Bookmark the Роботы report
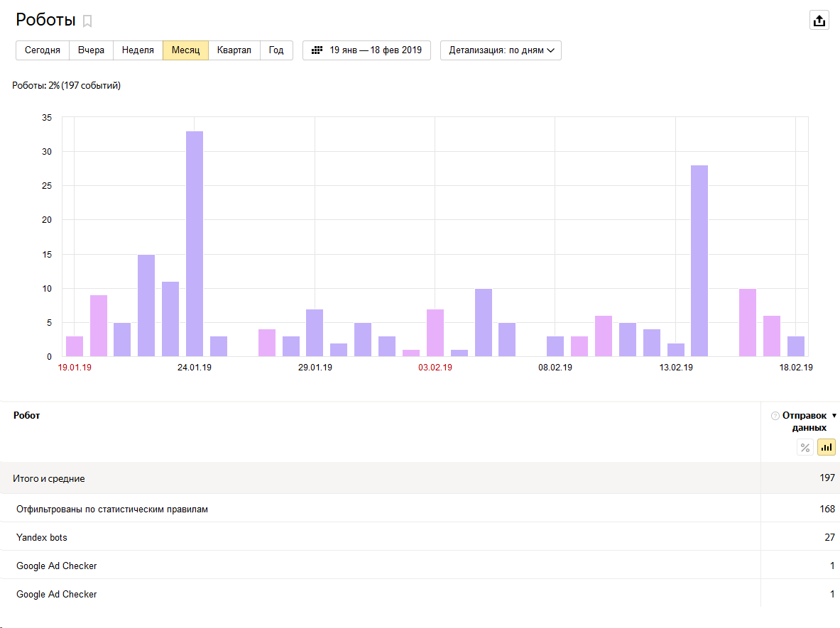Viewport: 840px width, 628px height. [x=87, y=21]
